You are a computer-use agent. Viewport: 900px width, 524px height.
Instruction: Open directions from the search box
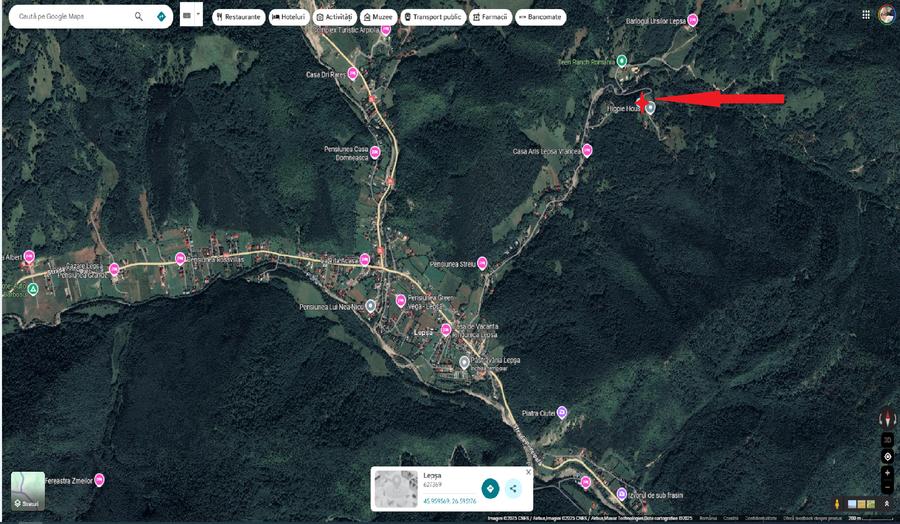(x=161, y=17)
